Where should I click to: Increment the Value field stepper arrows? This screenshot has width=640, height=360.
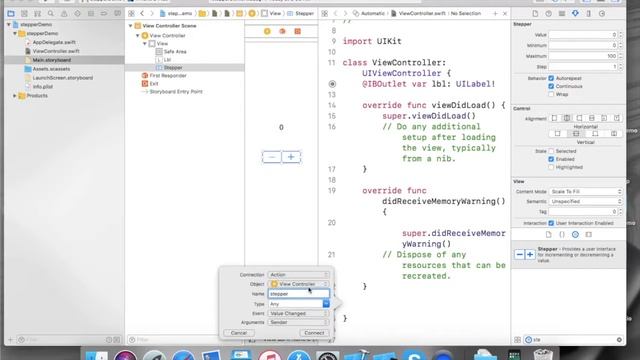pos(620,33)
